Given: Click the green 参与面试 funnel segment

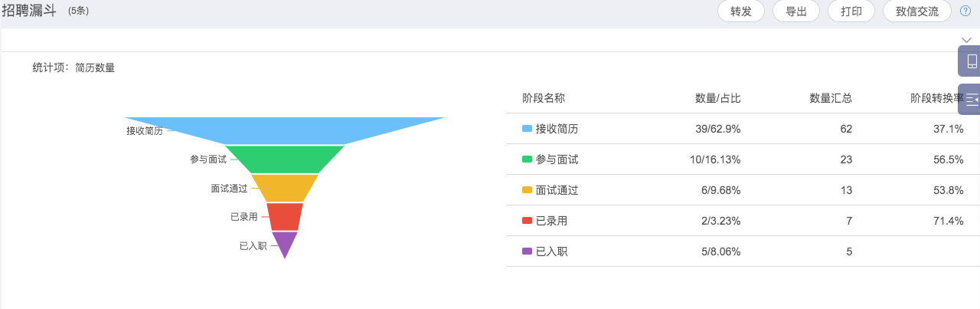Looking at the screenshot, I should [285, 159].
